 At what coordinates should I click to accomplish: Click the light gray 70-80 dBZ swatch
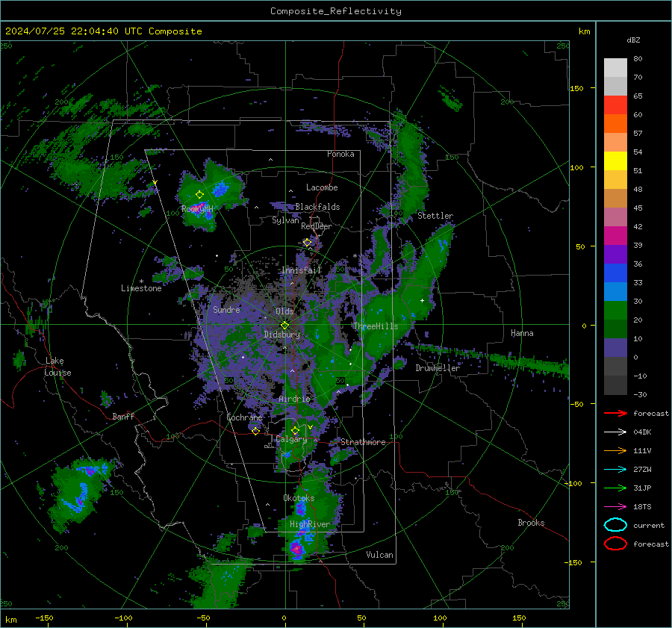coord(615,68)
